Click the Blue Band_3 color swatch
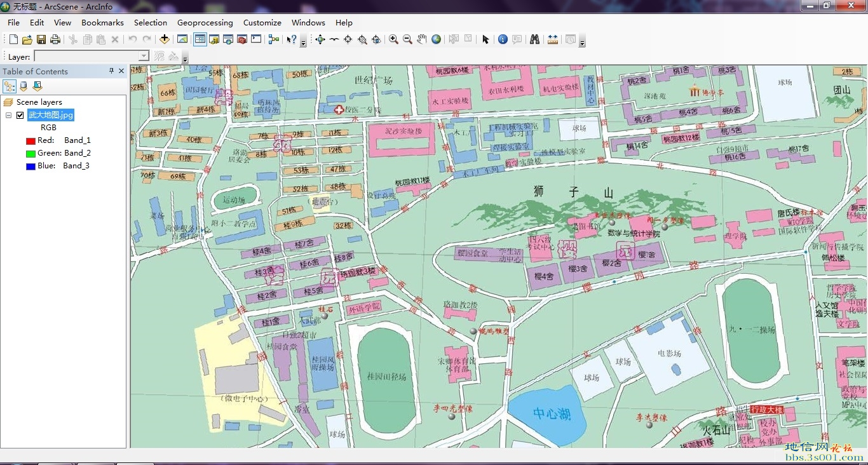This screenshot has width=868, height=465. point(31,166)
